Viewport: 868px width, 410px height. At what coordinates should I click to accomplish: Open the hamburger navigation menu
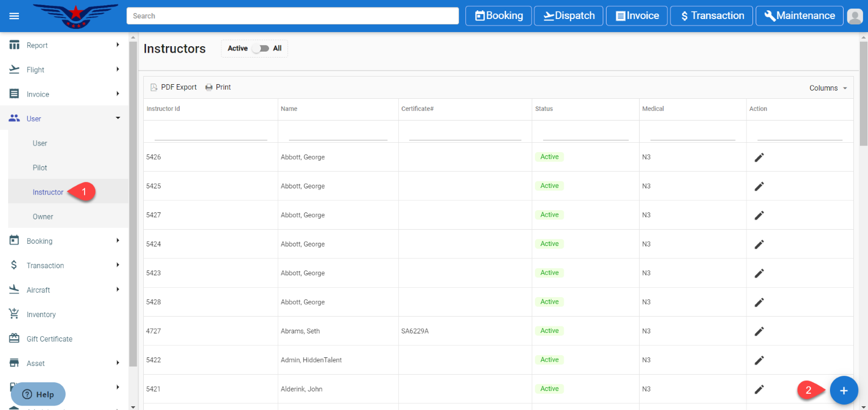tap(14, 16)
